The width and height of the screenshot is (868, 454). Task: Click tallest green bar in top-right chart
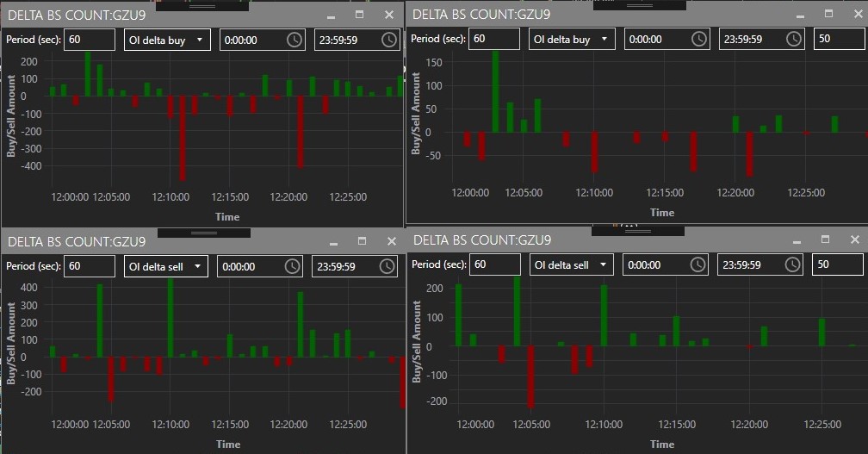495,91
